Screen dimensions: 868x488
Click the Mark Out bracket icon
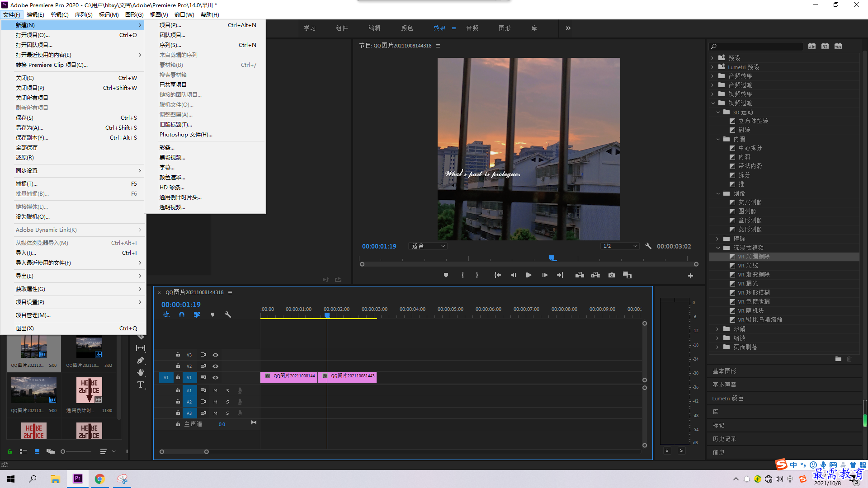477,275
